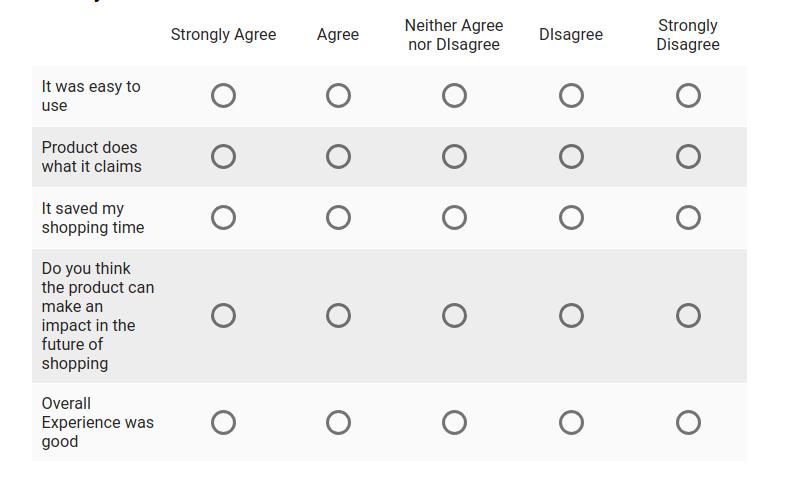Image resolution: width=788 pixels, height=494 pixels.
Task: Mark Neither for 'Product does what it claims'
Action: click(454, 156)
